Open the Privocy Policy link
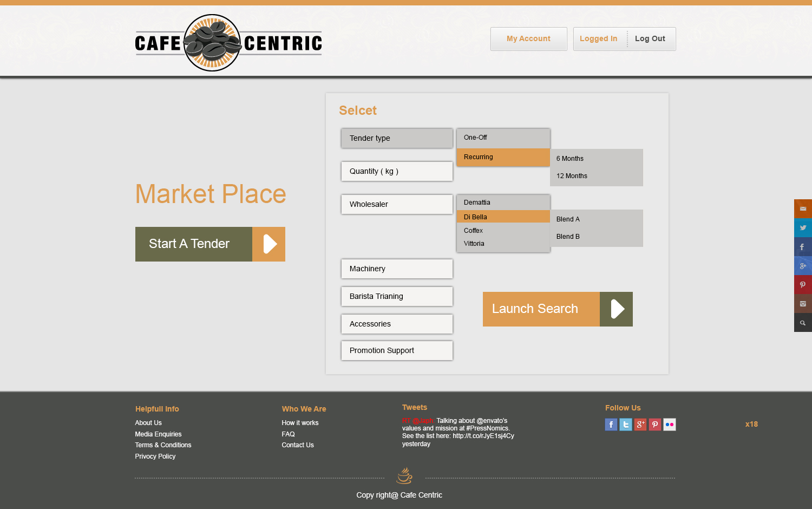 click(x=155, y=456)
